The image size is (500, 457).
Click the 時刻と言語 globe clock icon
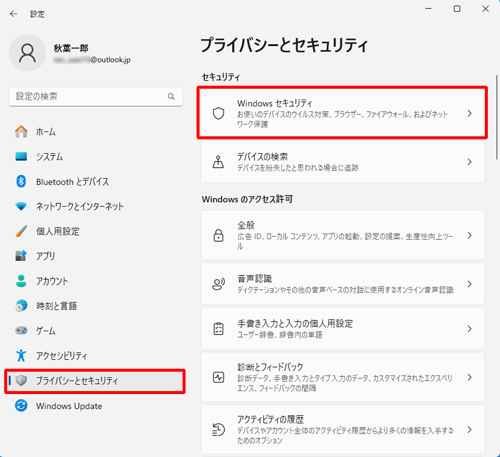[x=21, y=306]
